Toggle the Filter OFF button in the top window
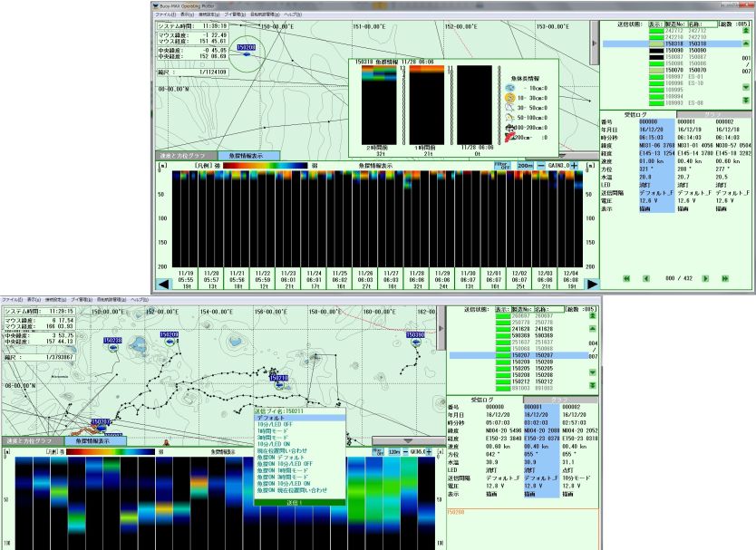Image resolution: width=756 pixels, height=550 pixels. [x=500, y=166]
